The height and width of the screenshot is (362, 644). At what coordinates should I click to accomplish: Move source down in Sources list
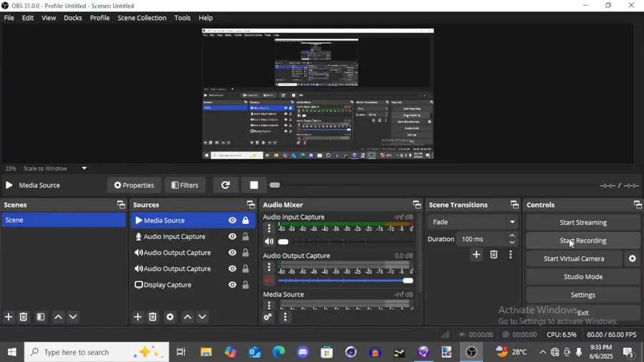click(x=202, y=317)
